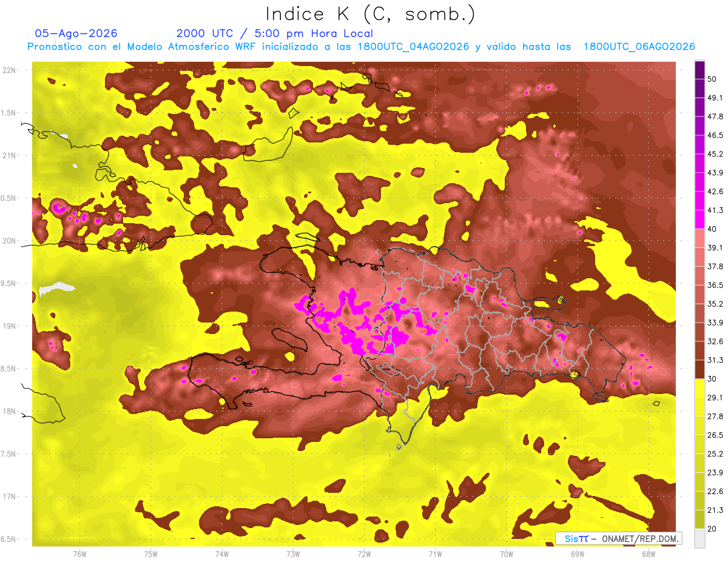Click legend value 20 at the bottom

[713, 529]
